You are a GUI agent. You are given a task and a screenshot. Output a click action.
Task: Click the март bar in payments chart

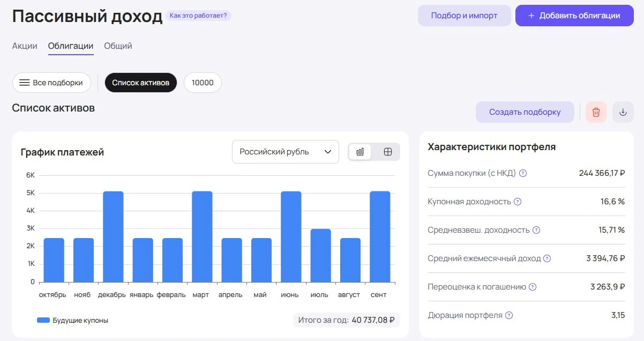202,236
